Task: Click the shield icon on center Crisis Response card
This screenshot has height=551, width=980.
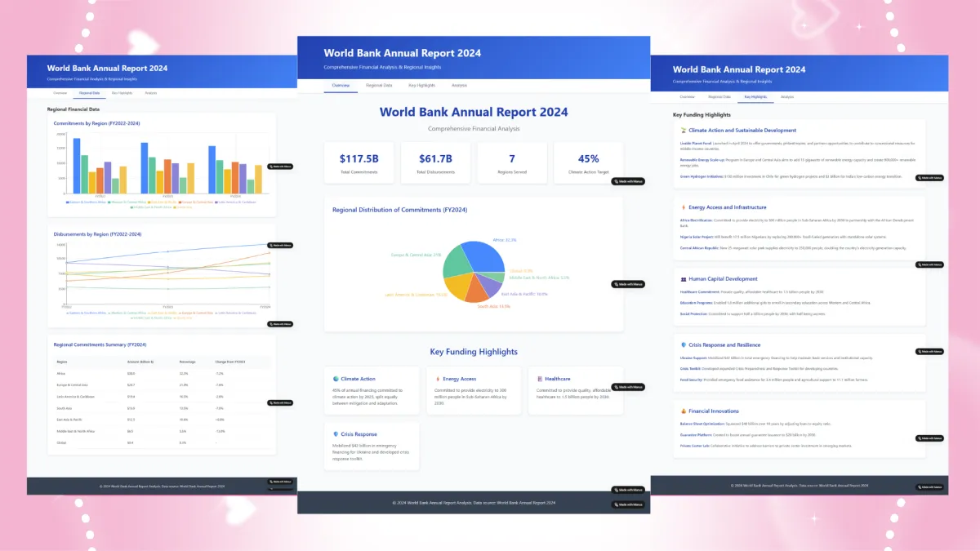Action: click(336, 434)
